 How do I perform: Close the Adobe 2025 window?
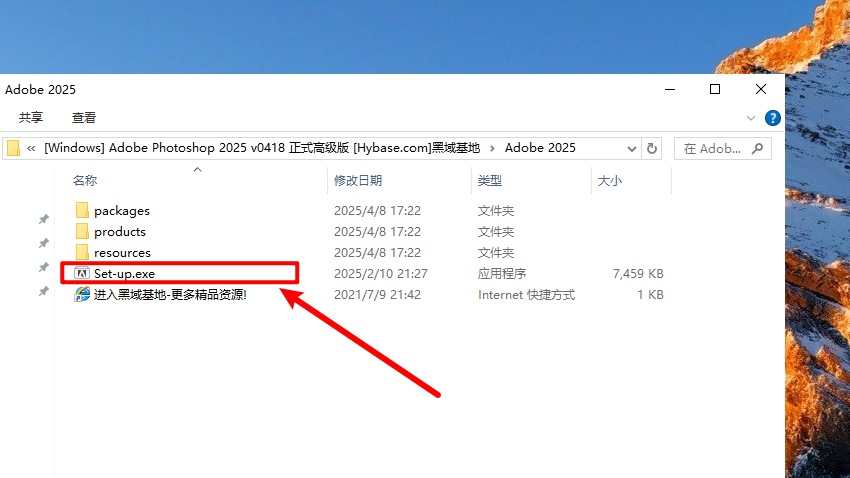(761, 89)
